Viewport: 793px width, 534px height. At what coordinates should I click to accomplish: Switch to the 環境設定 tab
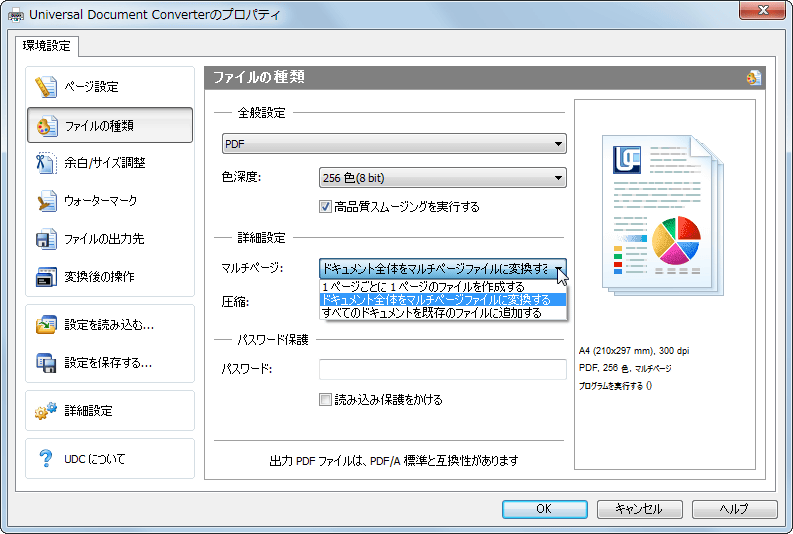tap(47, 46)
